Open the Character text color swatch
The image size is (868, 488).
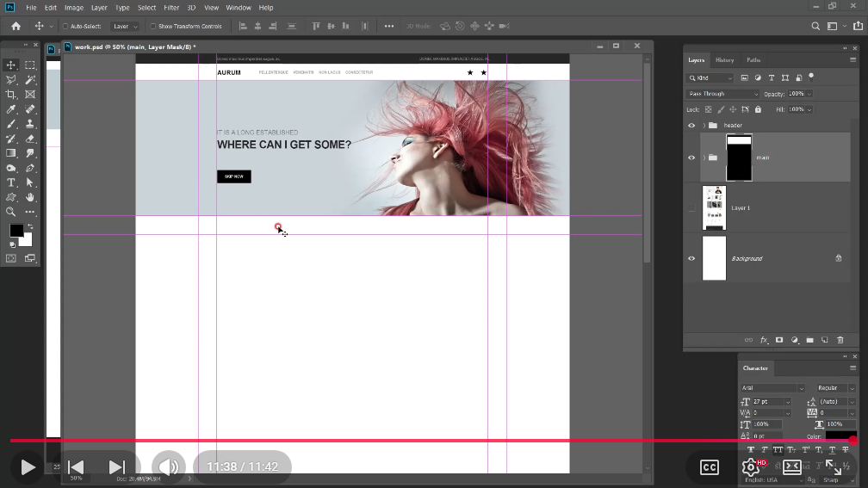pos(840,436)
